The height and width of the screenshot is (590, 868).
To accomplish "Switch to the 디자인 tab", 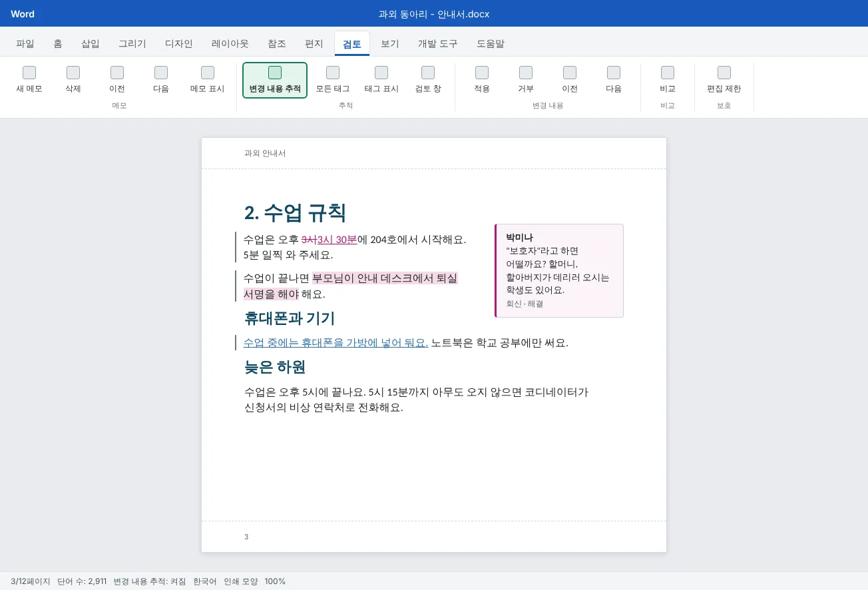I will coord(179,44).
